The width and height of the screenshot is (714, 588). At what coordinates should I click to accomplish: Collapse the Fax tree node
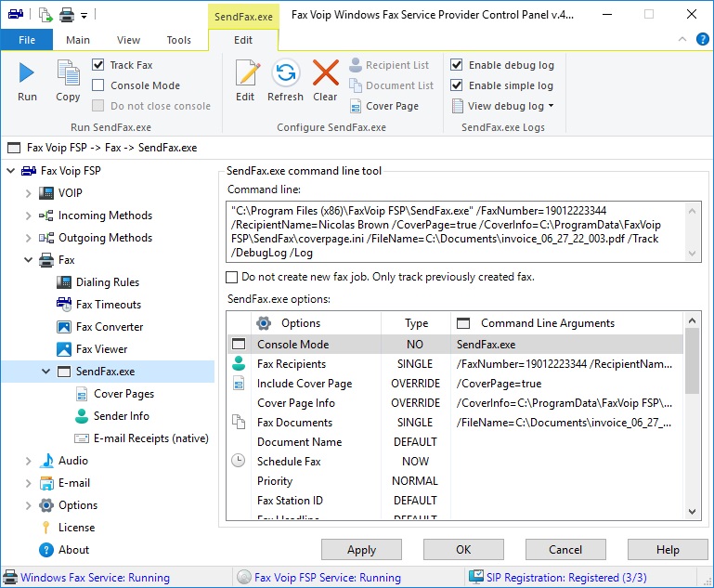coord(28,260)
